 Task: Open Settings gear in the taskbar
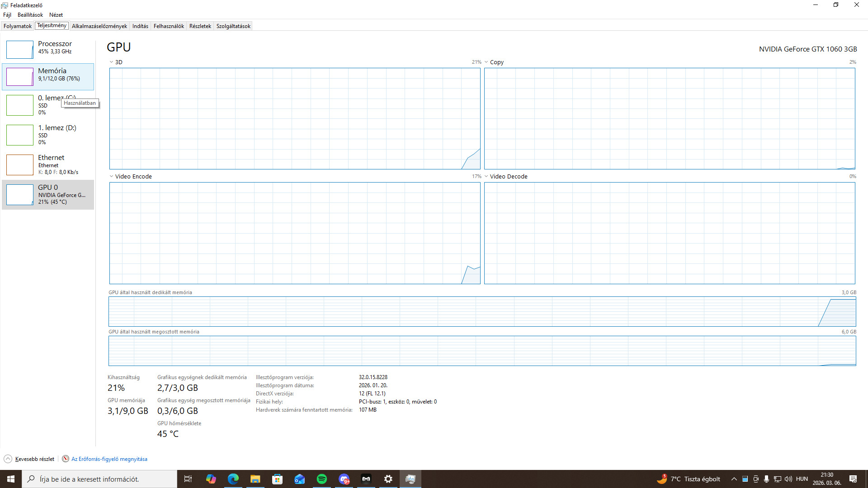click(x=388, y=479)
